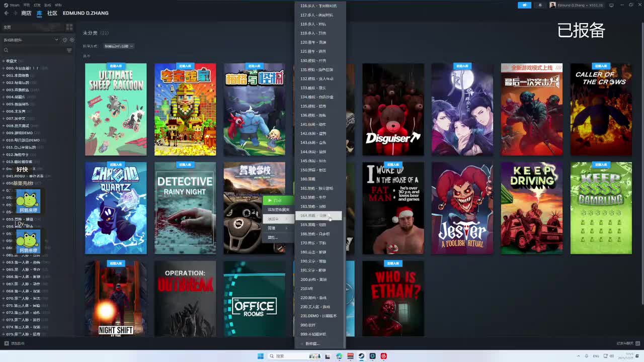Screen dimensions: 644x362
Task: Open the Operation Outbreak game cover
Action: [185, 299]
